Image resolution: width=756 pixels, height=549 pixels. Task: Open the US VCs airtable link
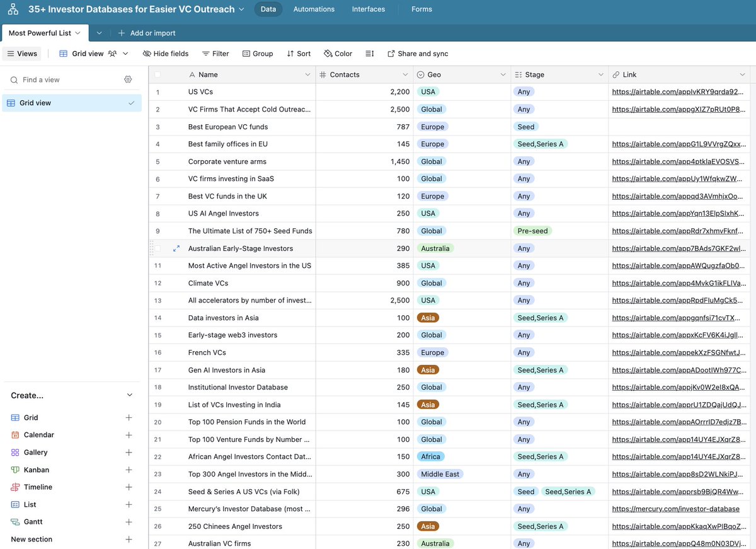(x=677, y=92)
